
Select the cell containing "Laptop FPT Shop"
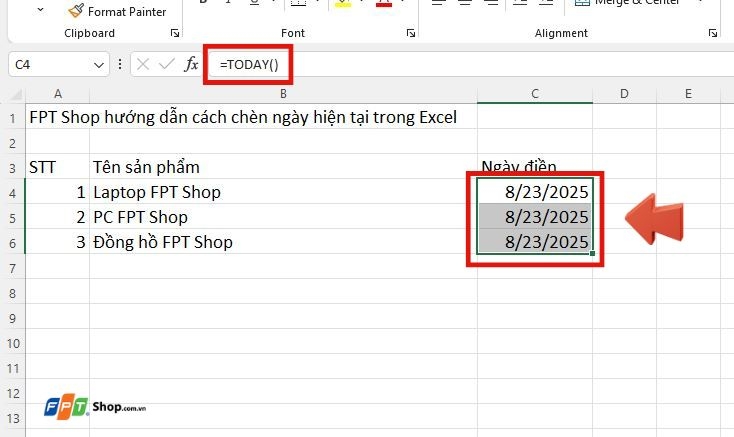pyautogui.click(x=283, y=192)
